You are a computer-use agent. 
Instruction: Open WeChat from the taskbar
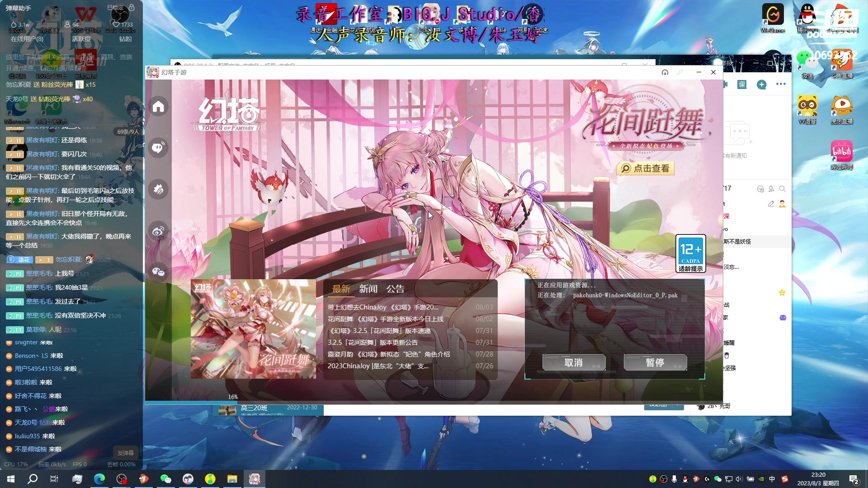click(x=166, y=479)
